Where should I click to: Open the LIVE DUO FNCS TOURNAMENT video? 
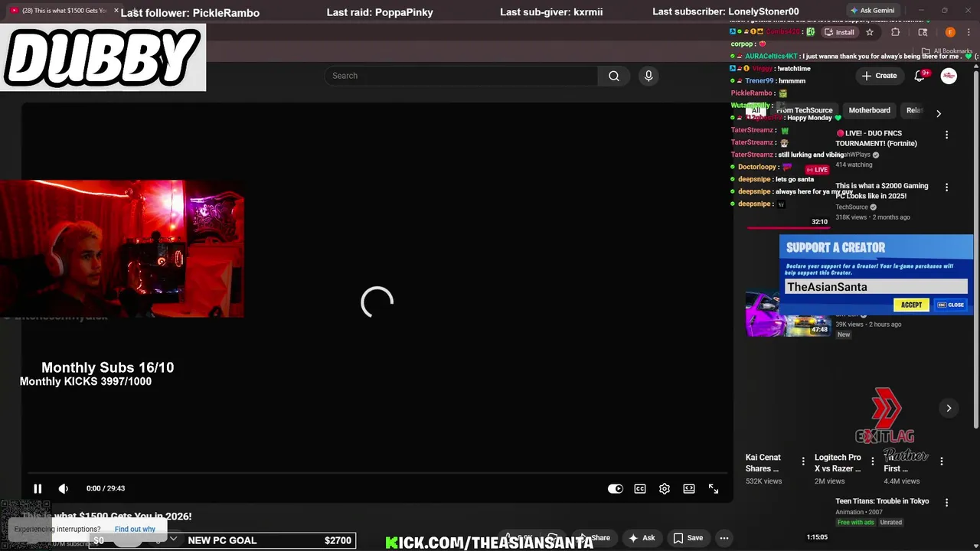click(x=876, y=139)
